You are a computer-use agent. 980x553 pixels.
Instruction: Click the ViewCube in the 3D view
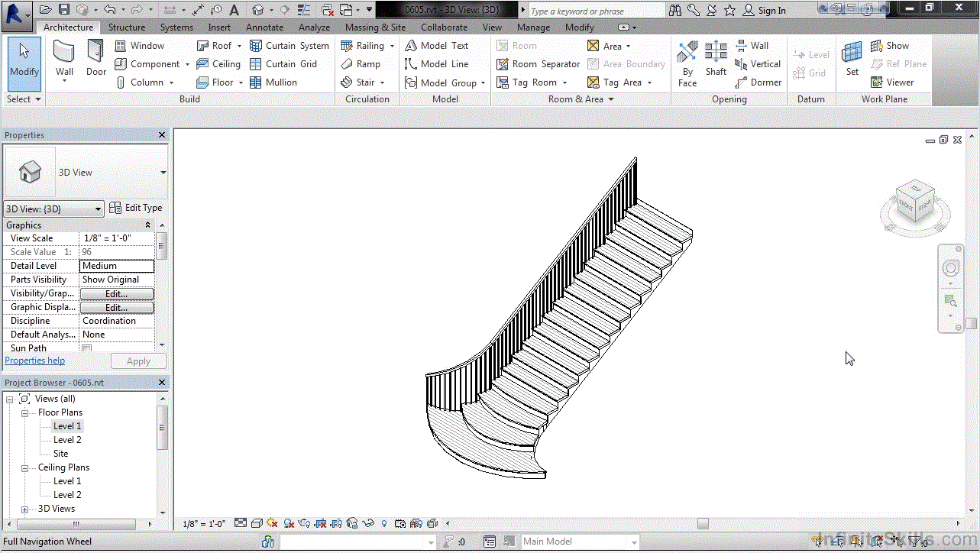click(915, 201)
